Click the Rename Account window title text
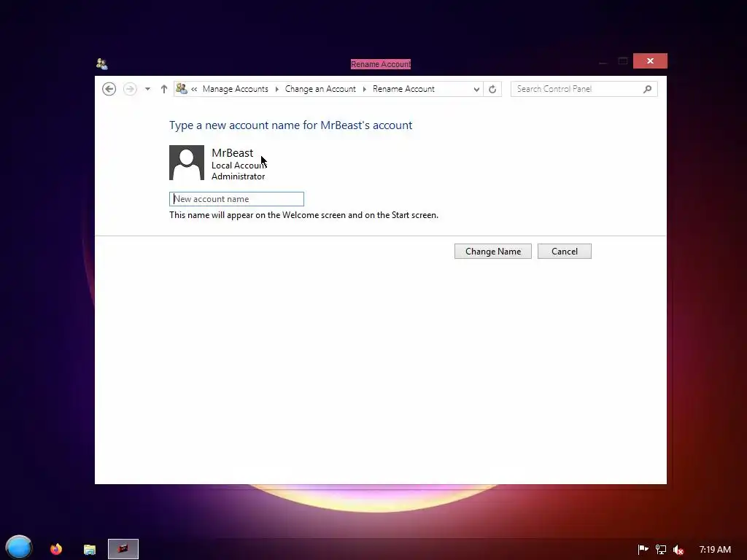The height and width of the screenshot is (560, 747). (381, 64)
